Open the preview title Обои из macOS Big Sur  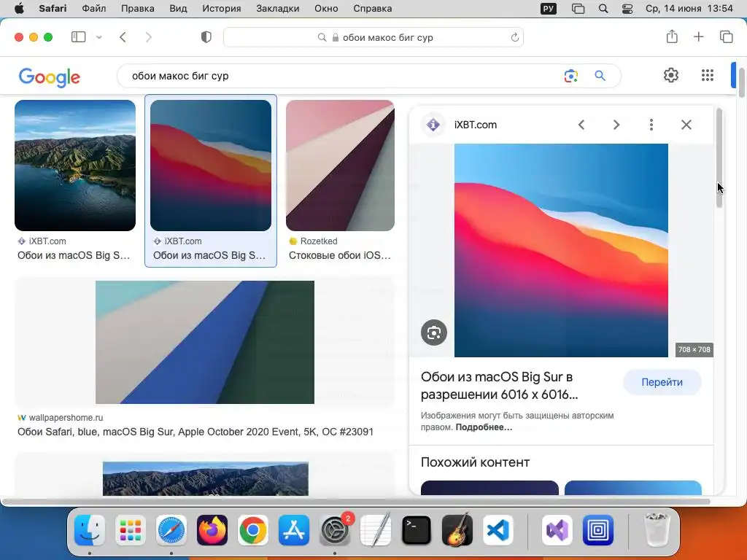499,386
